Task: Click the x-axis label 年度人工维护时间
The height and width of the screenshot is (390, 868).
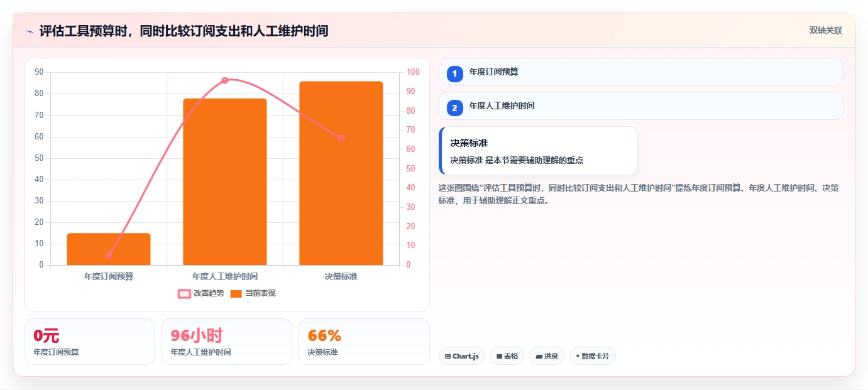Action: tap(225, 276)
